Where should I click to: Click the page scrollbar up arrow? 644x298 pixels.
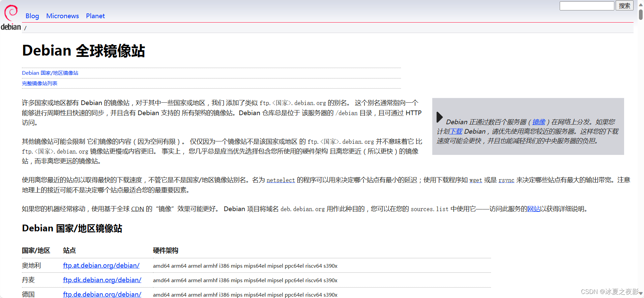641,5
